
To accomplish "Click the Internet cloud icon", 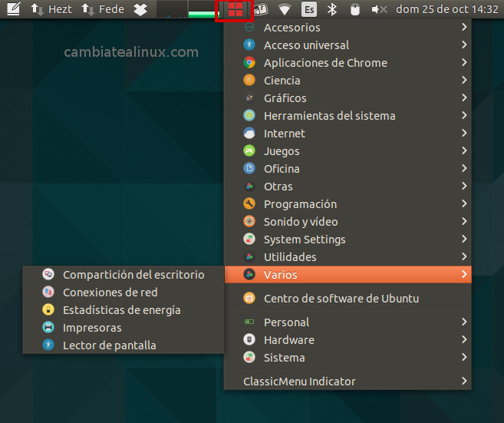I will [249, 133].
